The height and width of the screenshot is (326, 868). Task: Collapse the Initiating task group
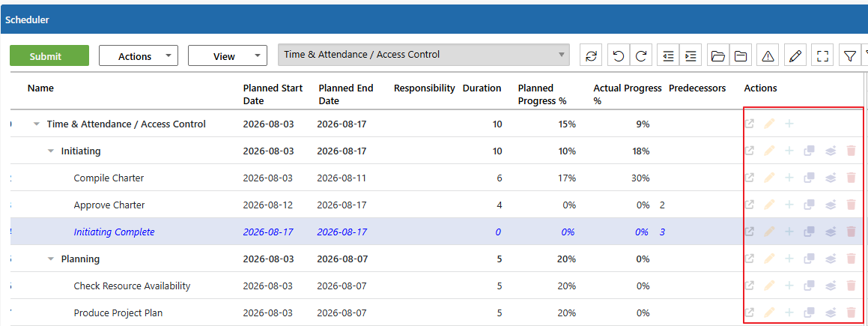pos(51,151)
